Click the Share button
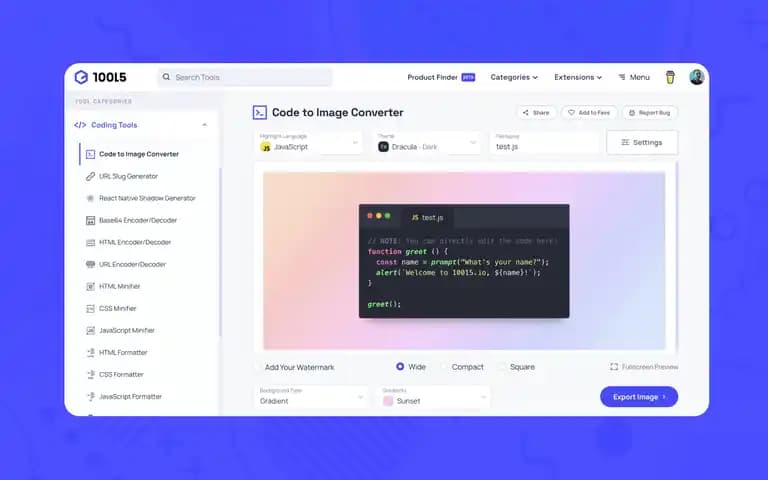The image size is (768, 480). point(536,113)
